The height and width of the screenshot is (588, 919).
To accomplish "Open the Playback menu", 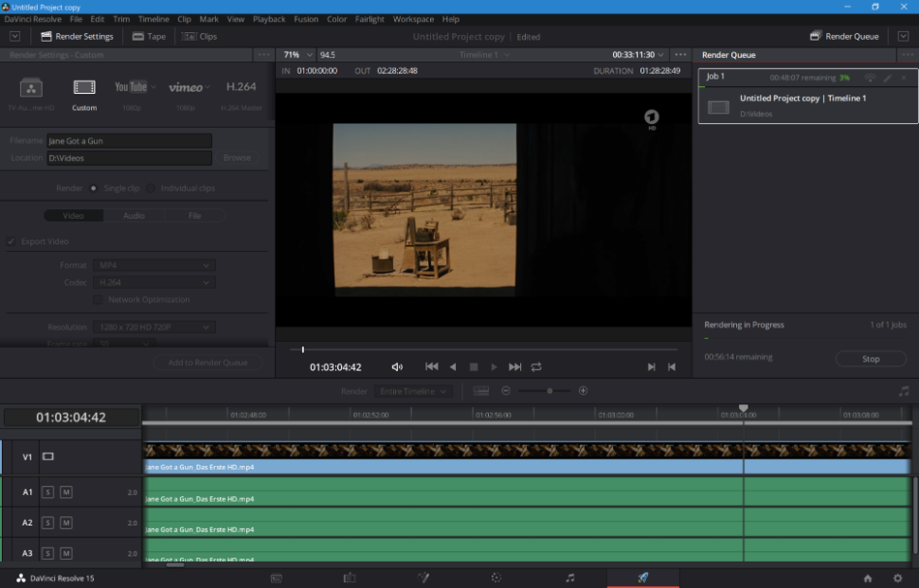I will point(269,19).
